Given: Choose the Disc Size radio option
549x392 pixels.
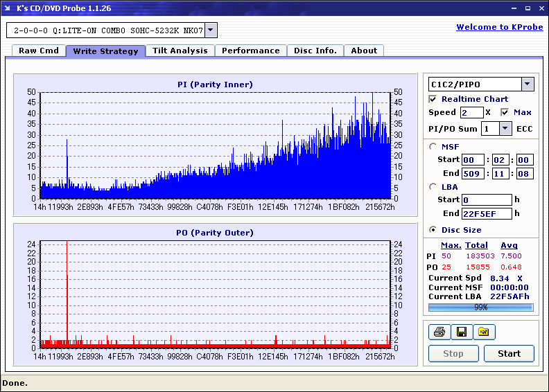Looking at the screenshot, I should click(433, 230).
